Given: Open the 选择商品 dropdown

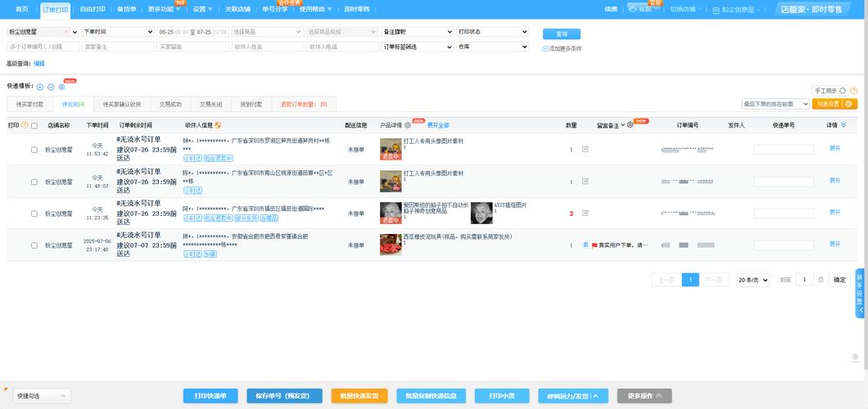Looking at the screenshot, I should (x=268, y=32).
